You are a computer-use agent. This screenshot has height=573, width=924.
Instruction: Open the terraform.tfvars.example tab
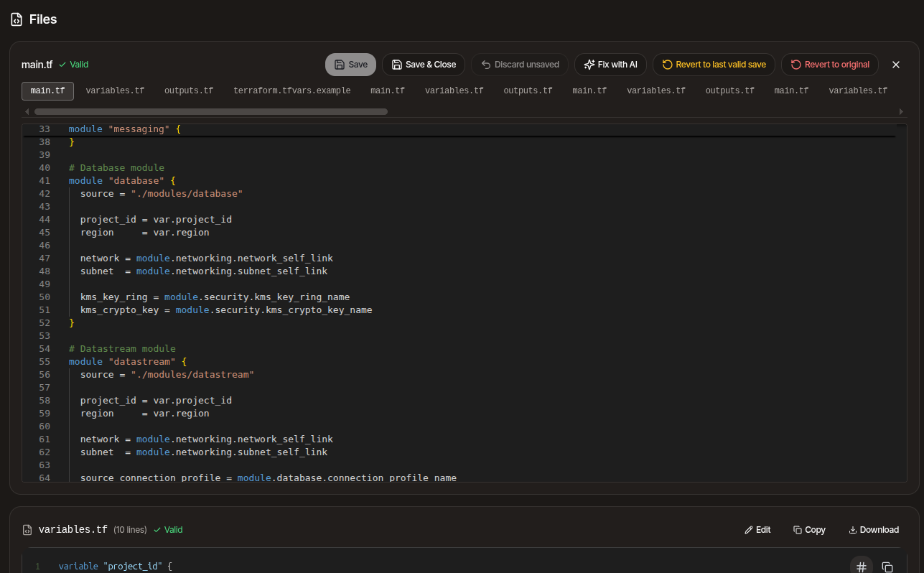292,90
